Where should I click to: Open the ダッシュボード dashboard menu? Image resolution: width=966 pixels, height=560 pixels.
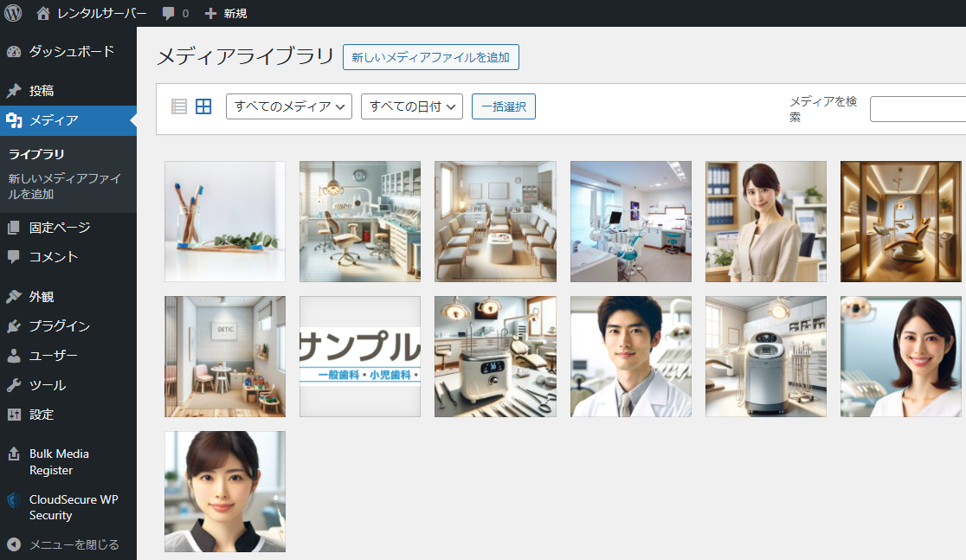point(71,51)
